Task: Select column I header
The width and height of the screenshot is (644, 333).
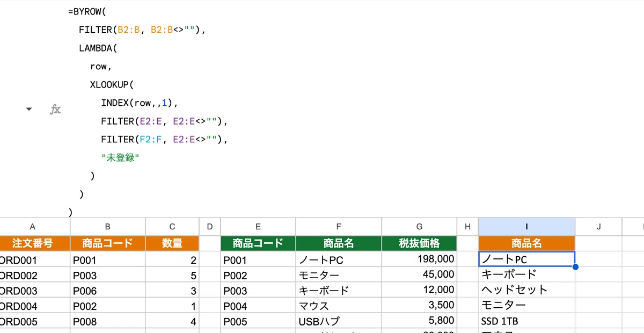Action: click(526, 227)
